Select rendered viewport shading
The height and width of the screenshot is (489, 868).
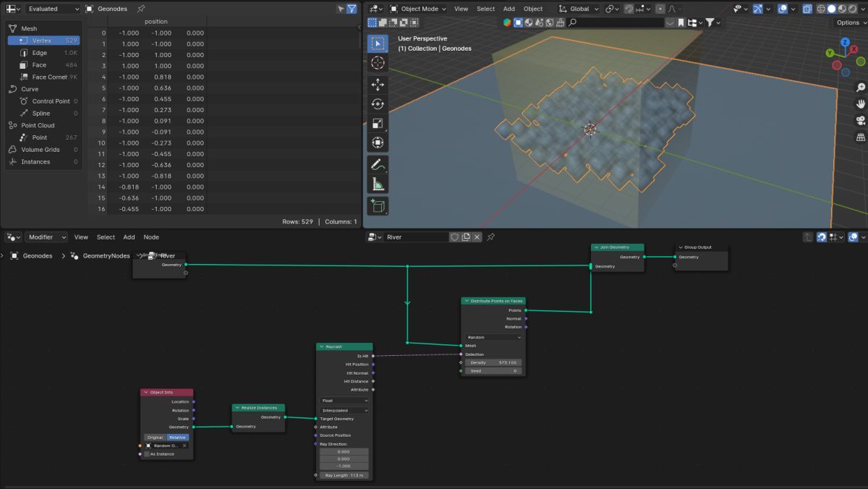pyautogui.click(x=851, y=9)
